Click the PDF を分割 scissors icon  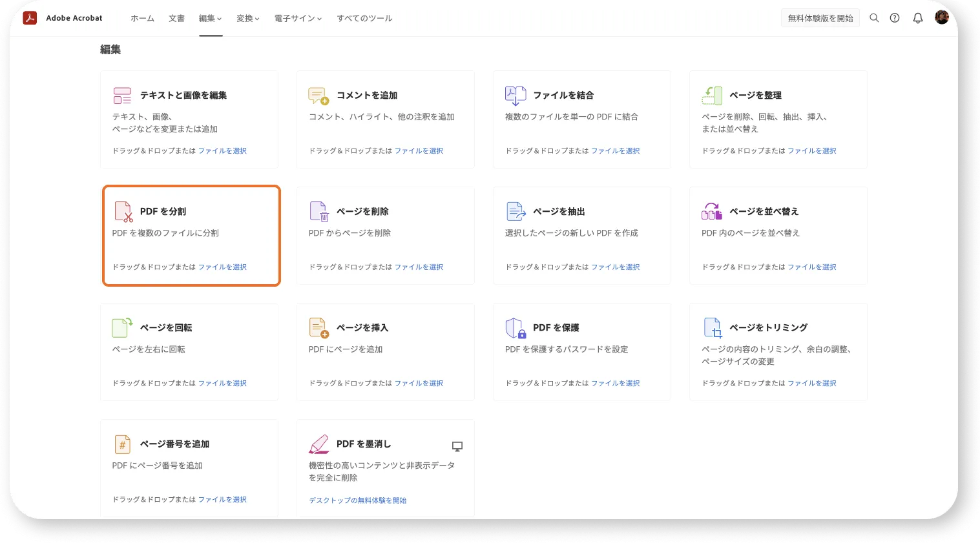tap(123, 212)
